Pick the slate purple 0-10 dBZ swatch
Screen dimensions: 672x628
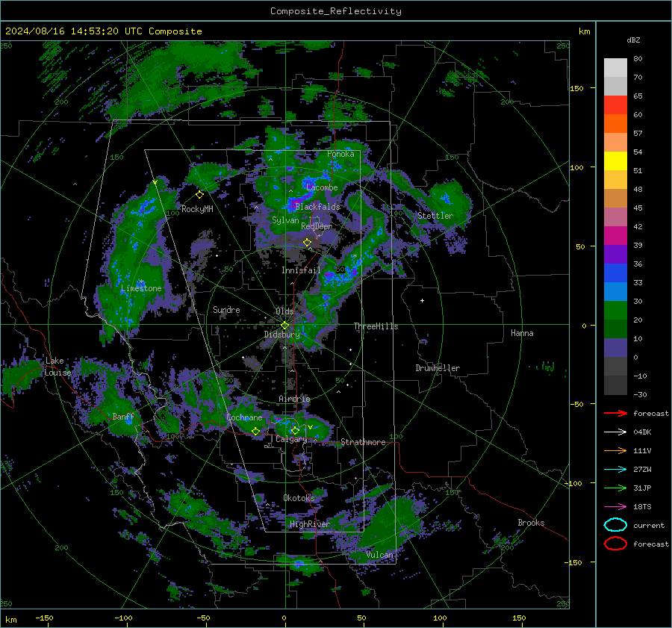[615, 348]
